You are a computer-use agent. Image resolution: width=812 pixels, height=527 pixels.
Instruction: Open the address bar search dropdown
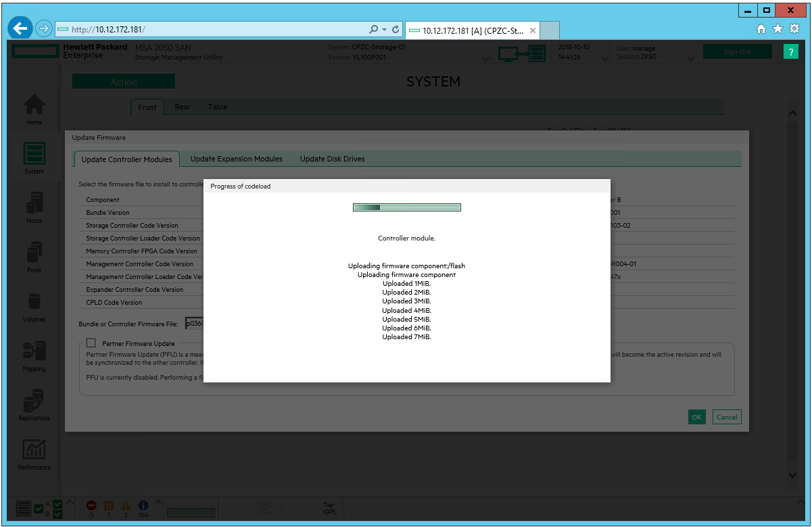(384, 30)
